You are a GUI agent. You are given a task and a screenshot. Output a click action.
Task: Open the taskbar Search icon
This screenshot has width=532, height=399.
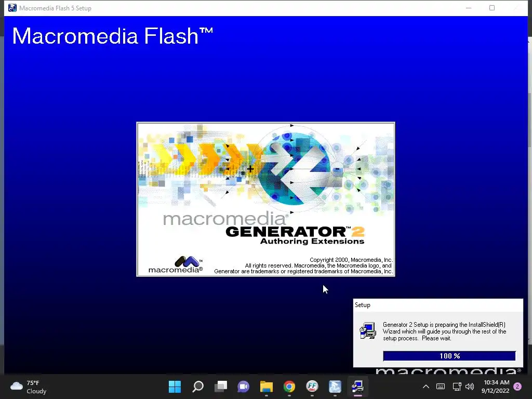click(198, 387)
